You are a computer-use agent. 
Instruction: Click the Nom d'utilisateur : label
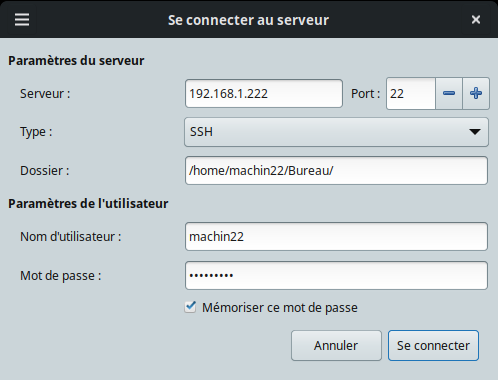71,237
